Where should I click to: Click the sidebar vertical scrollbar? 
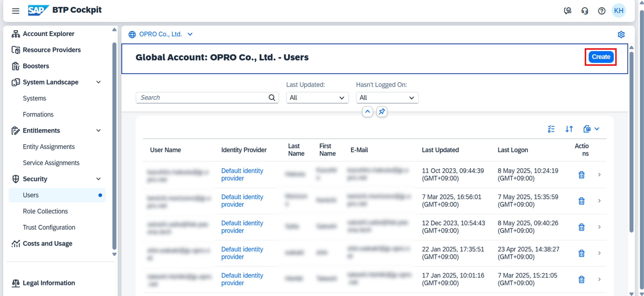pos(114,145)
